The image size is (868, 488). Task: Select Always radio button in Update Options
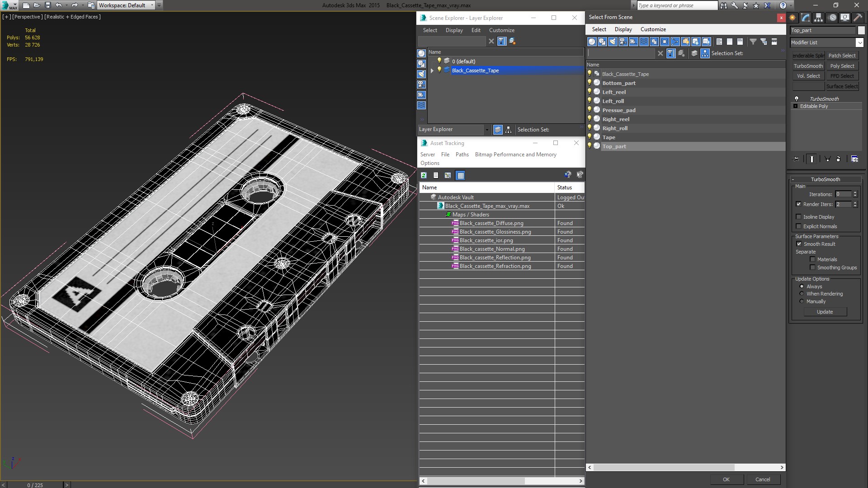coord(802,286)
